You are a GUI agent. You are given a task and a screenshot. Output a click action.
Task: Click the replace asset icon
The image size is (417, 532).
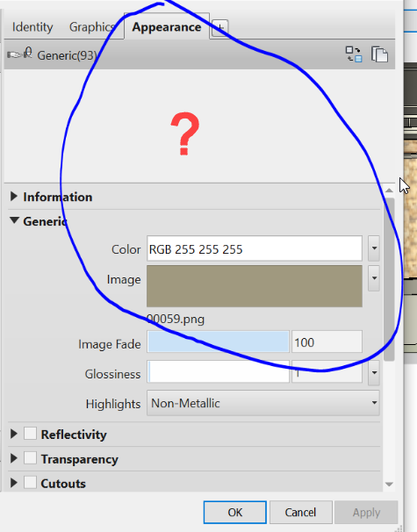click(x=354, y=54)
